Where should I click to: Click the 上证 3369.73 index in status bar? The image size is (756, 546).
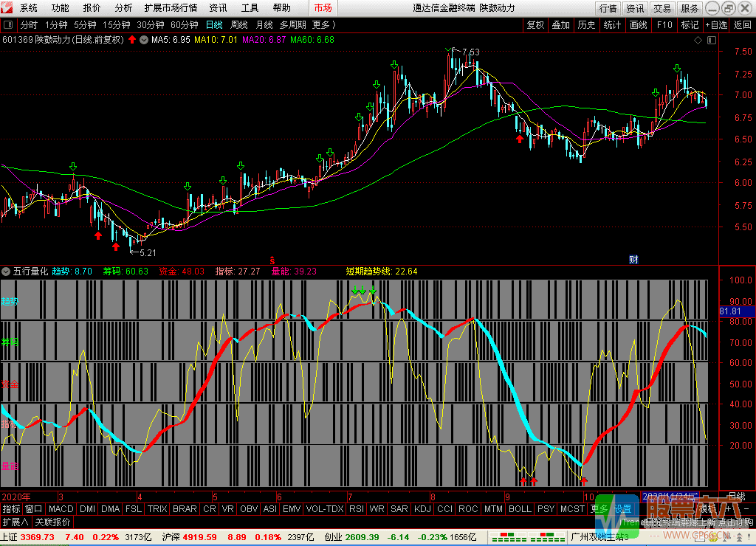coord(27,537)
